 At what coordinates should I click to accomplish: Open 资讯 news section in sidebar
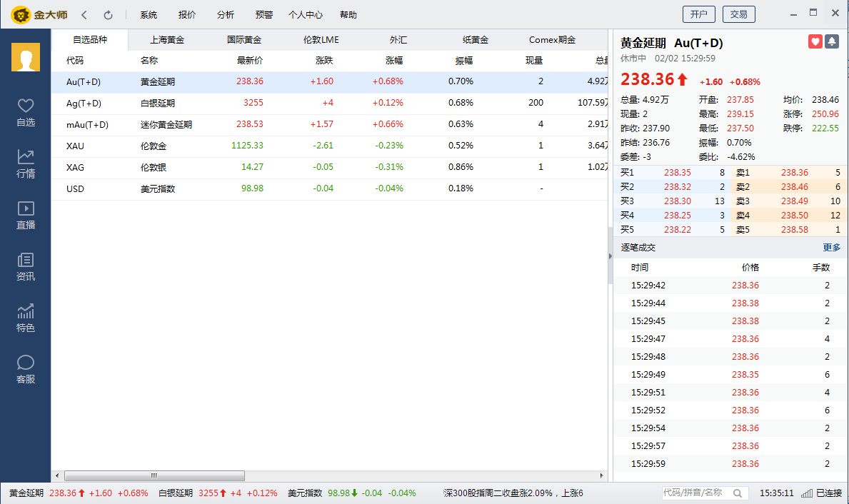[26, 267]
